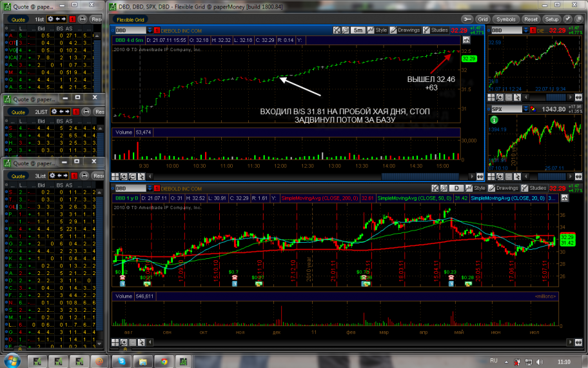
Task: Click print icon in the 3List quote window
Action: pos(84,176)
